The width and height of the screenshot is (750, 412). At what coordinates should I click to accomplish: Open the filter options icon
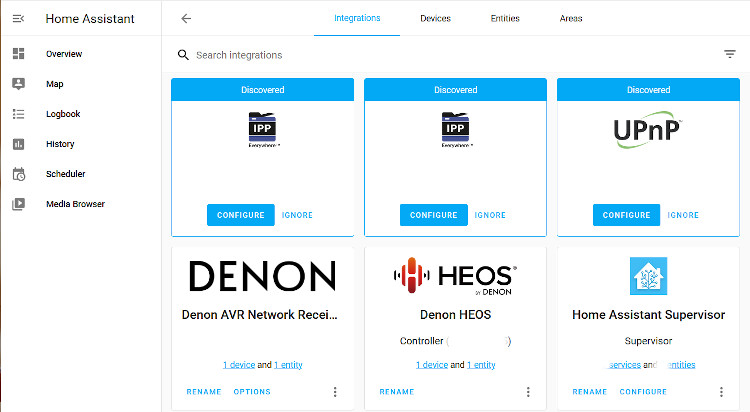click(x=729, y=54)
